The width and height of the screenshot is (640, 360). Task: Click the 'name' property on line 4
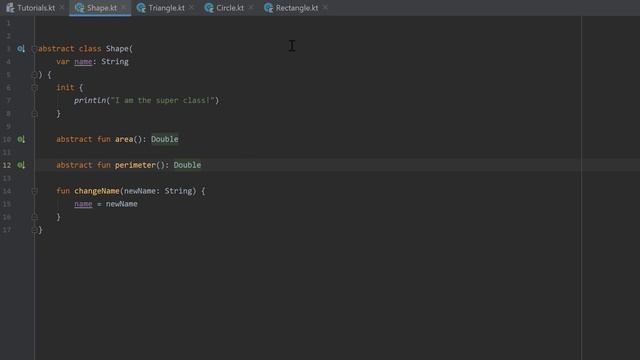pyautogui.click(x=83, y=62)
